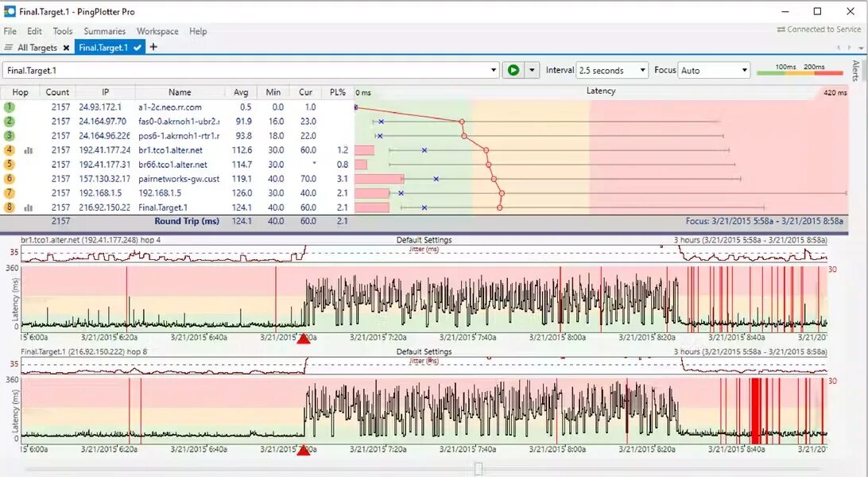The width and height of the screenshot is (868, 477).
Task: Click the Latency graph column header
Action: [601, 91]
